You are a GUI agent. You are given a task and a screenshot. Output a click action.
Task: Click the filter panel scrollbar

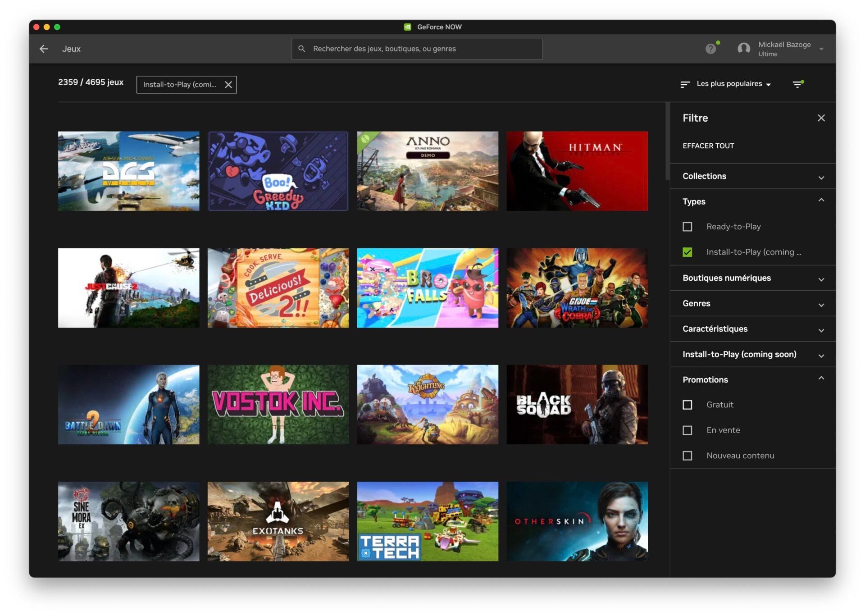pyautogui.click(x=668, y=142)
